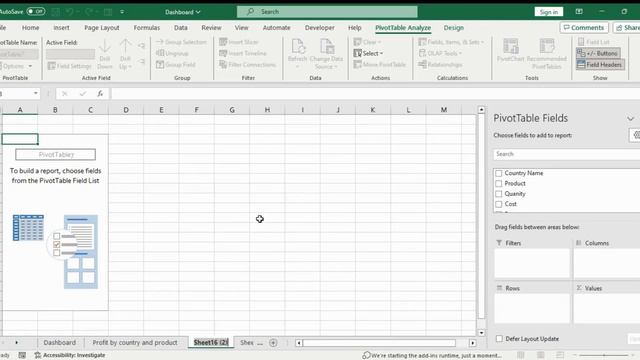This screenshot has width=640, height=360.
Task: Open PivotTable Fields tools gear
Action: coord(635,135)
